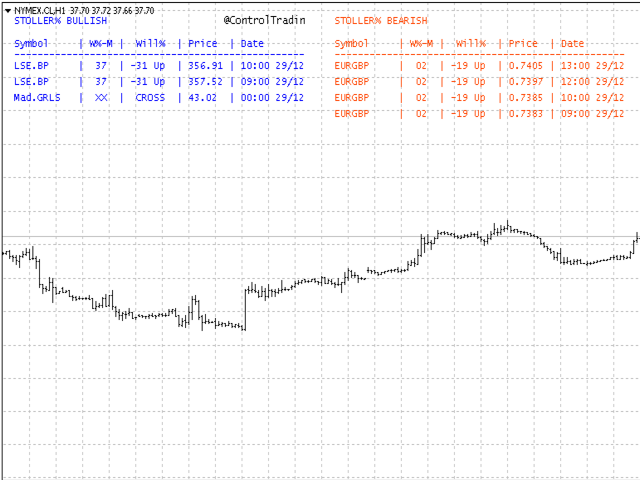The image size is (640, 480).
Task: Click the NYMEX.CL,H1 chart title text
Action: 40,11
